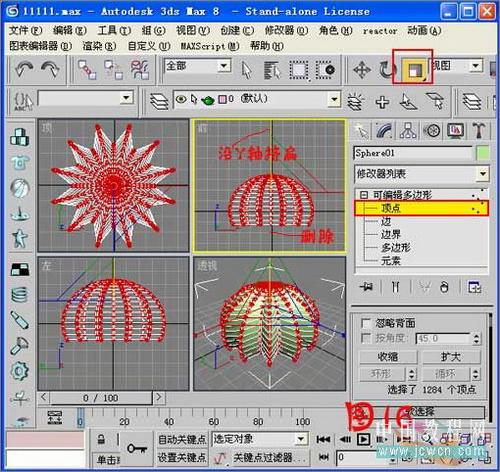500x472 pixels.
Task: Open the 修改器(O) menu
Action: tap(286, 30)
